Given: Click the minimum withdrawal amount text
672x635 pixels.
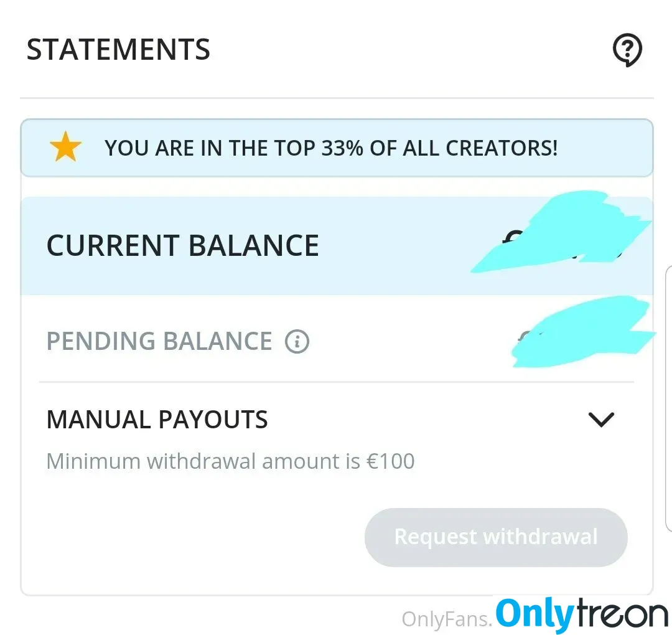Looking at the screenshot, I should coord(231,461).
